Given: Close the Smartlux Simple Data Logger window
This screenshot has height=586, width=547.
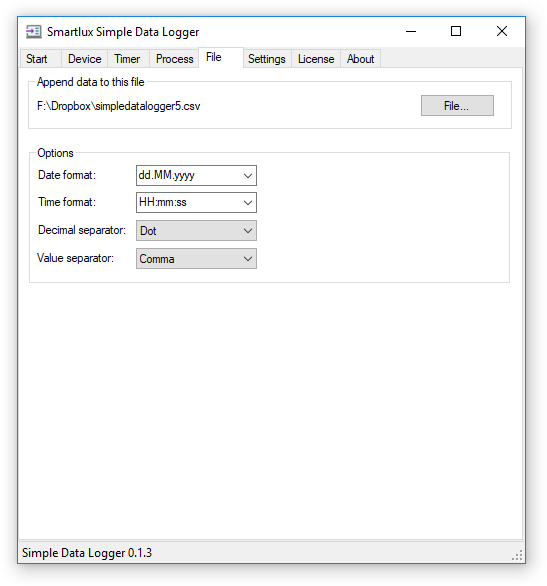Looking at the screenshot, I should (x=502, y=31).
